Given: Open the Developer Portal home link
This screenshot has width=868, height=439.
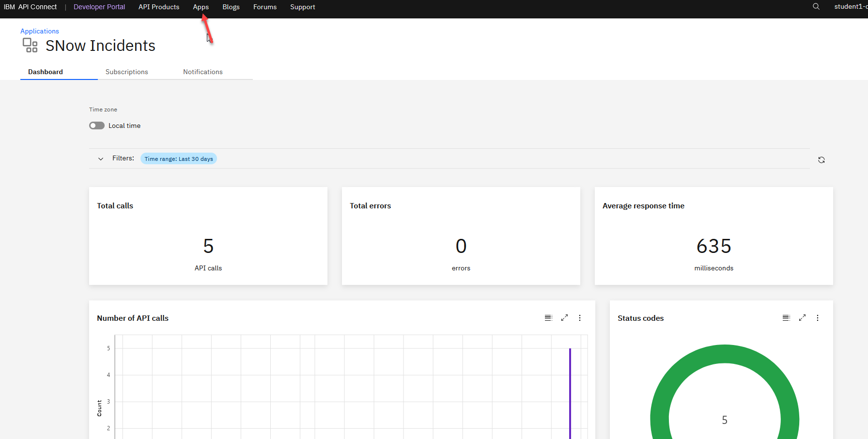Looking at the screenshot, I should point(99,7).
